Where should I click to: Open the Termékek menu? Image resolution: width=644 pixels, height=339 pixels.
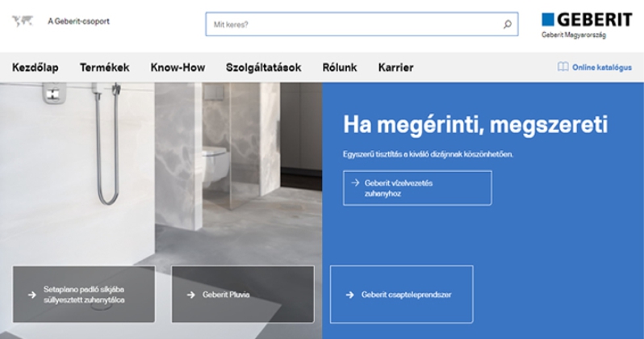click(105, 67)
